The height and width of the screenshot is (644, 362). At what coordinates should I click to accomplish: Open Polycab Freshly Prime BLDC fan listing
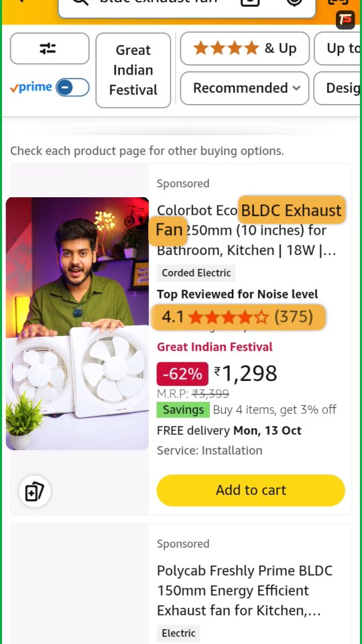pyautogui.click(x=245, y=590)
